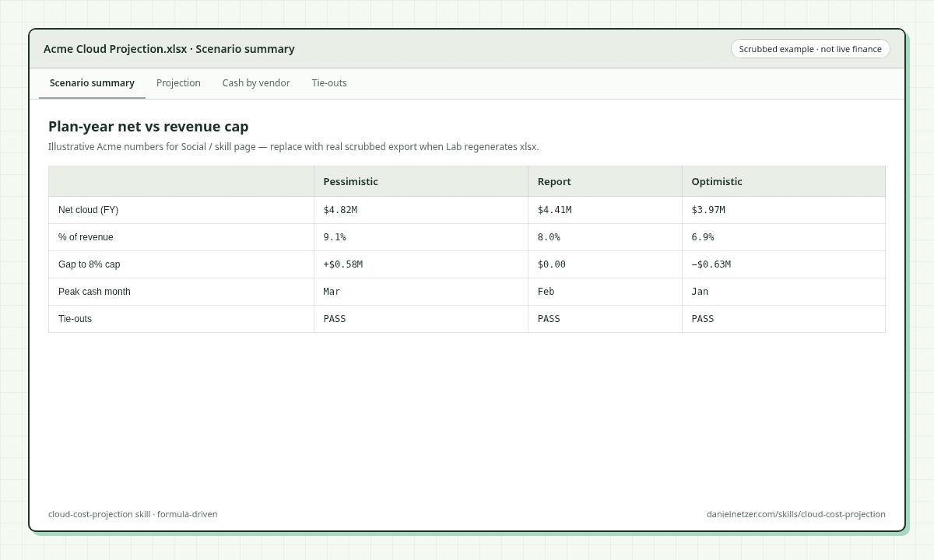Select the PASS cell under Report
This screenshot has width=934, height=560.
point(605,319)
